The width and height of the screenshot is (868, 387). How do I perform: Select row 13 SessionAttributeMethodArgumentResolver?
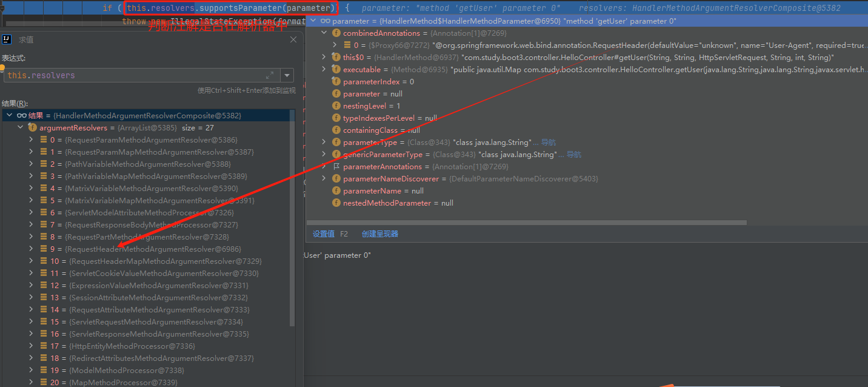(x=145, y=297)
